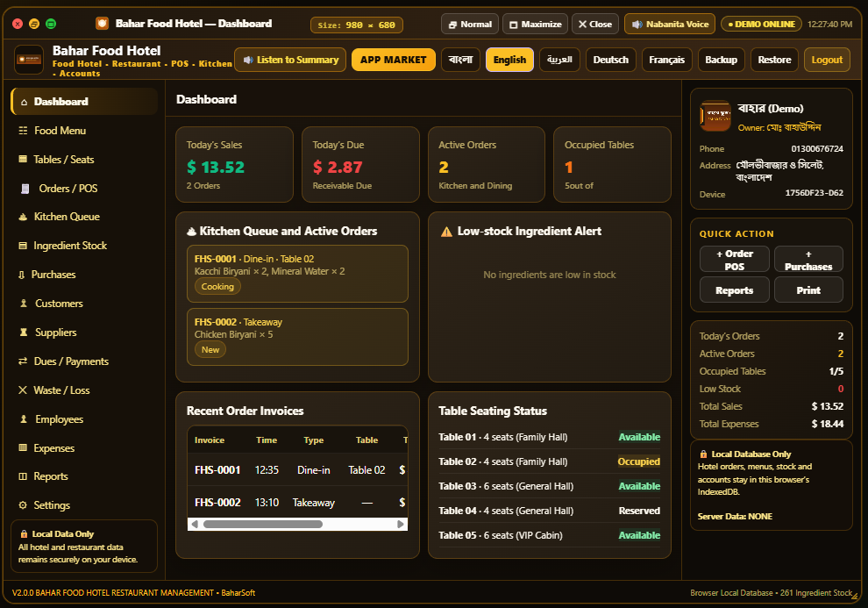
Task: Click the Purchases sidebar icon
Action: (x=22, y=275)
